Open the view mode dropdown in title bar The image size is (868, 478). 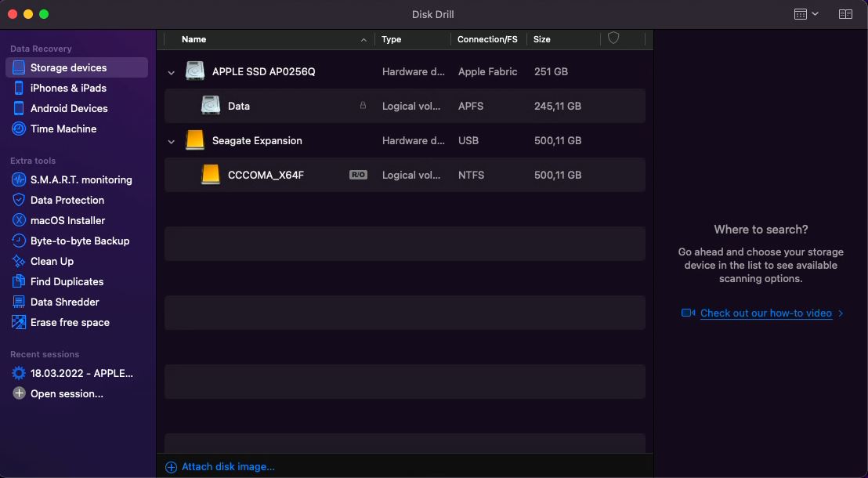pos(806,14)
